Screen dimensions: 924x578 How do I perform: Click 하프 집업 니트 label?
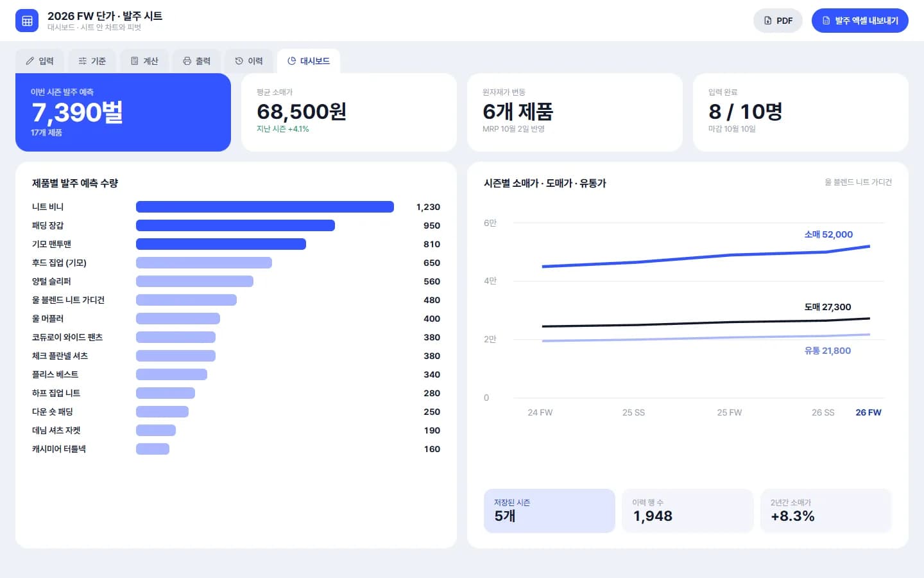(x=56, y=393)
